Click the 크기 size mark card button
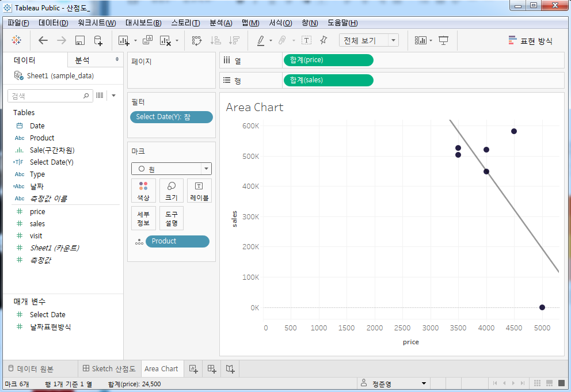This screenshot has height=392, width=571. (x=172, y=191)
